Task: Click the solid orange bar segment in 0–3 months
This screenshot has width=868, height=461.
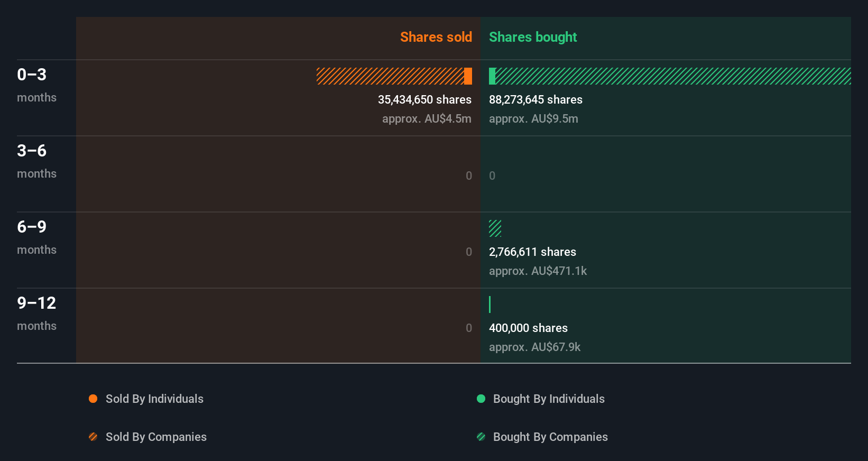Action: [468, 76]
